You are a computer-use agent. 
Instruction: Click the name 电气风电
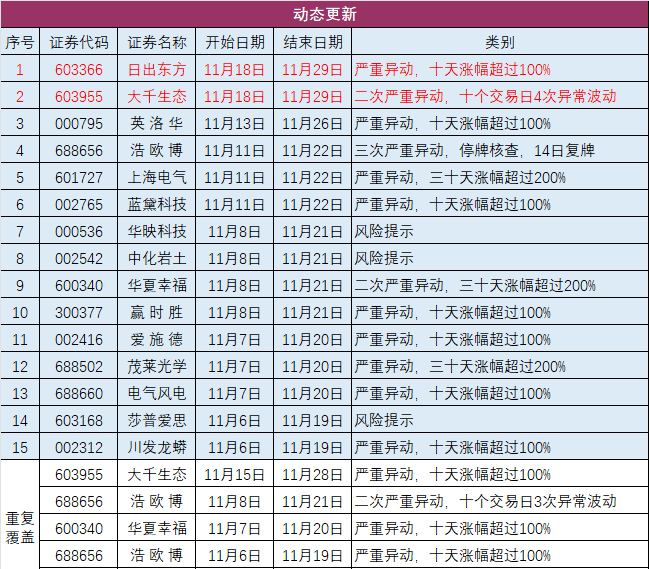156,394
